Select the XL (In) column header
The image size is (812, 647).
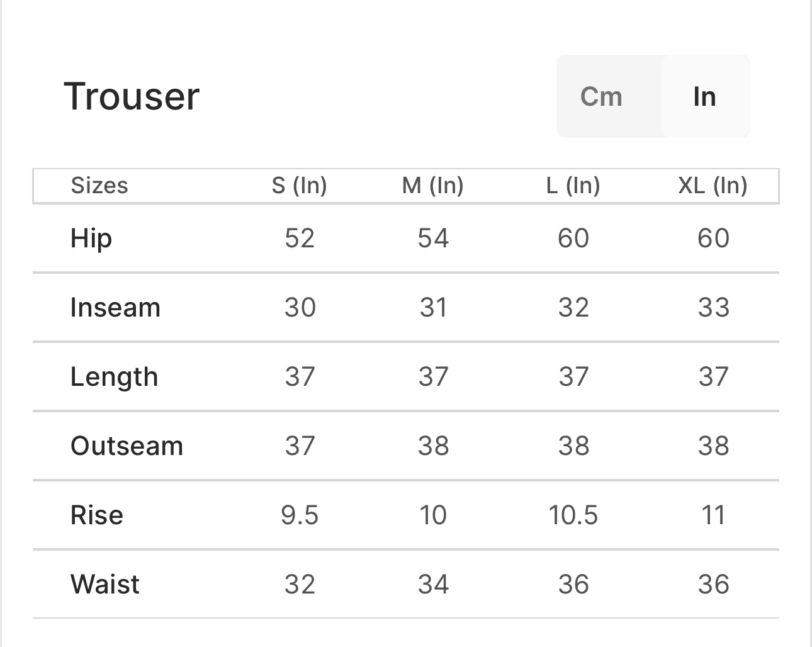pos(713,186)
